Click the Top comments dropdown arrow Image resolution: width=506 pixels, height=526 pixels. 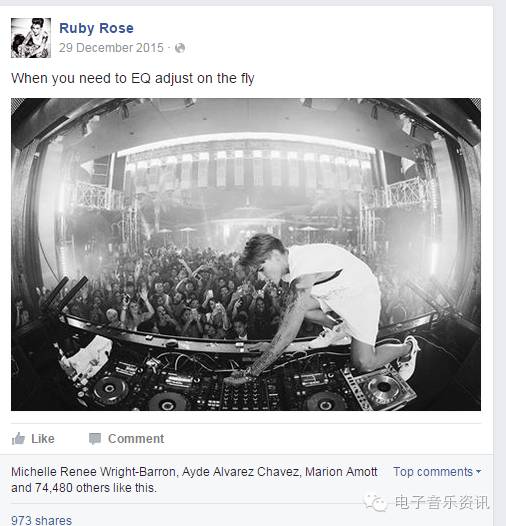click(478, 472)
